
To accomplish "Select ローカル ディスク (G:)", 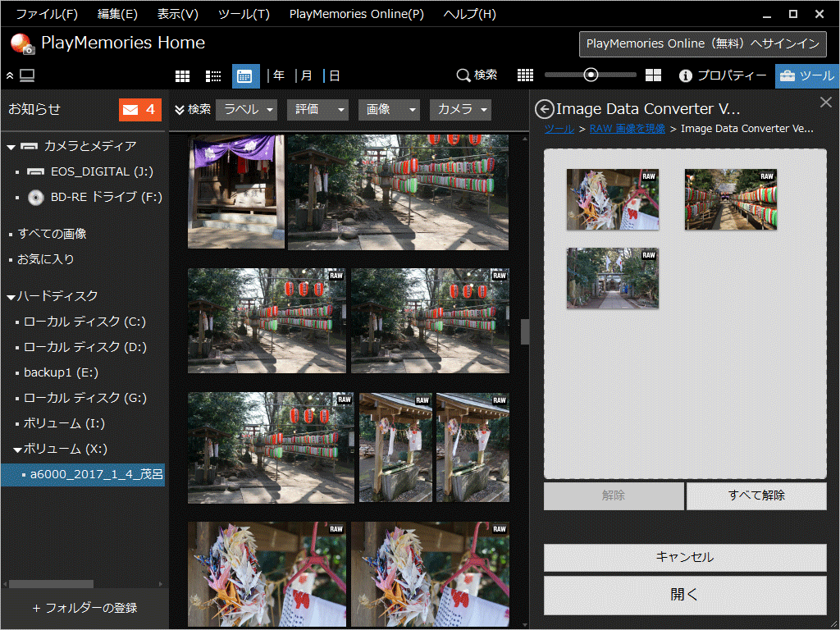I will click(85, 398).
